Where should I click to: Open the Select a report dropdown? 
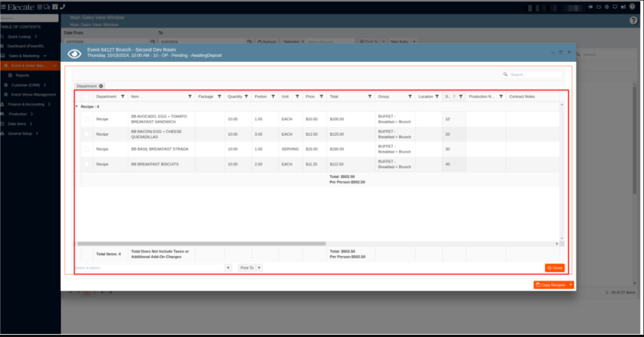click(x=228, y=268)
